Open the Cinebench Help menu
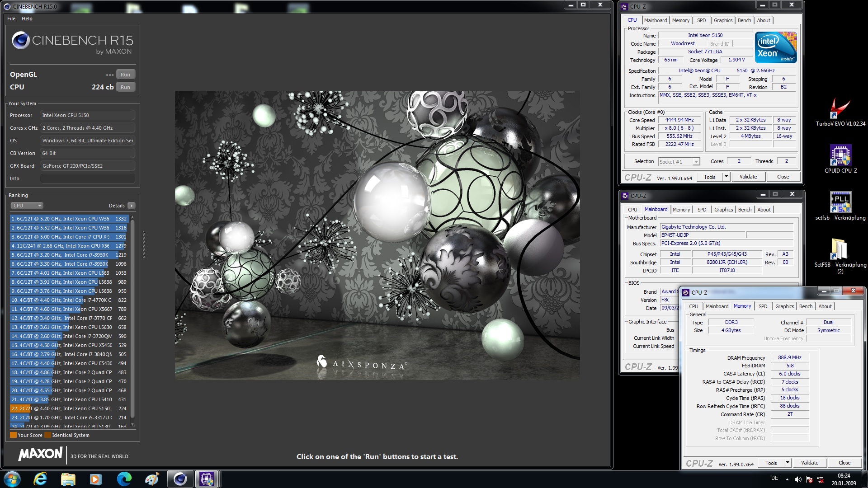The image size is (868, 488). pos(27,19)
